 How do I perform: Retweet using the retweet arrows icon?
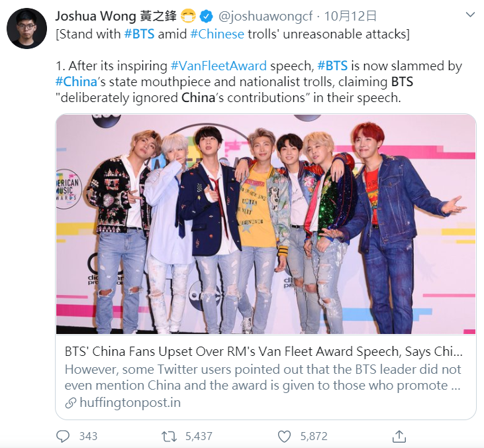[169, 437]
